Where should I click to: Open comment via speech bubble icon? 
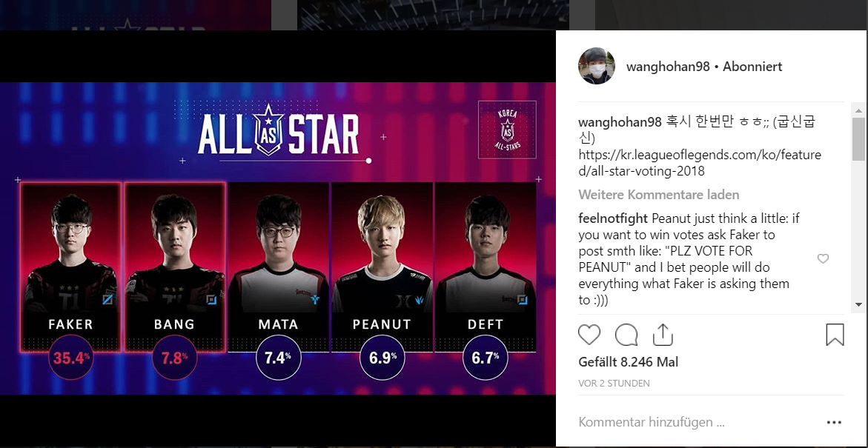(626, 335)
